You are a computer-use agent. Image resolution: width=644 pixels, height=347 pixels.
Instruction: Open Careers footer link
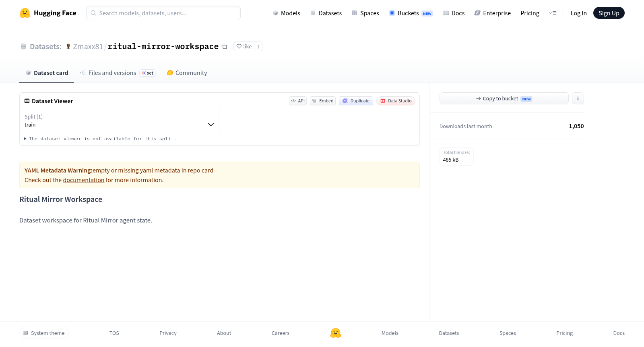click(x=281, y=333)
